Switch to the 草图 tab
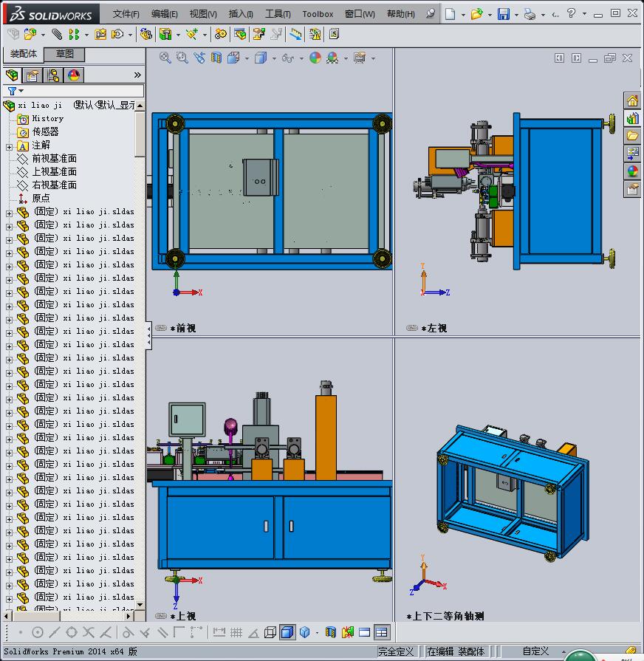 (65, 54)
